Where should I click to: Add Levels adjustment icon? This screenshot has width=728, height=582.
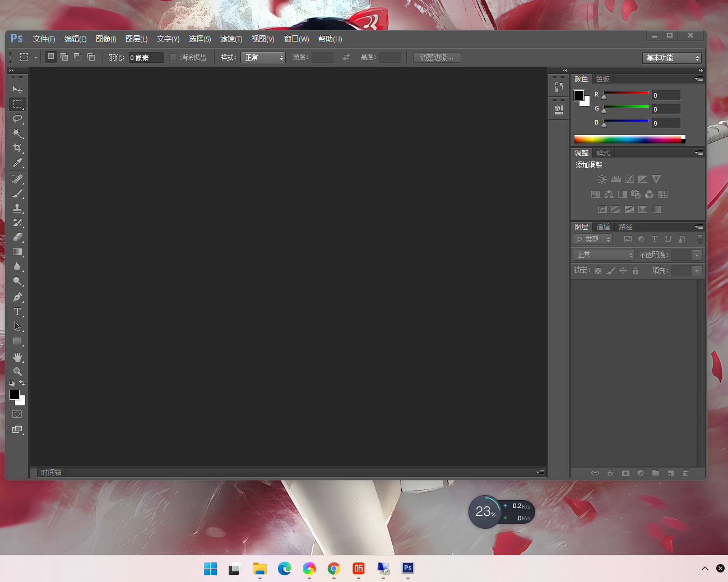pos(616,179)
